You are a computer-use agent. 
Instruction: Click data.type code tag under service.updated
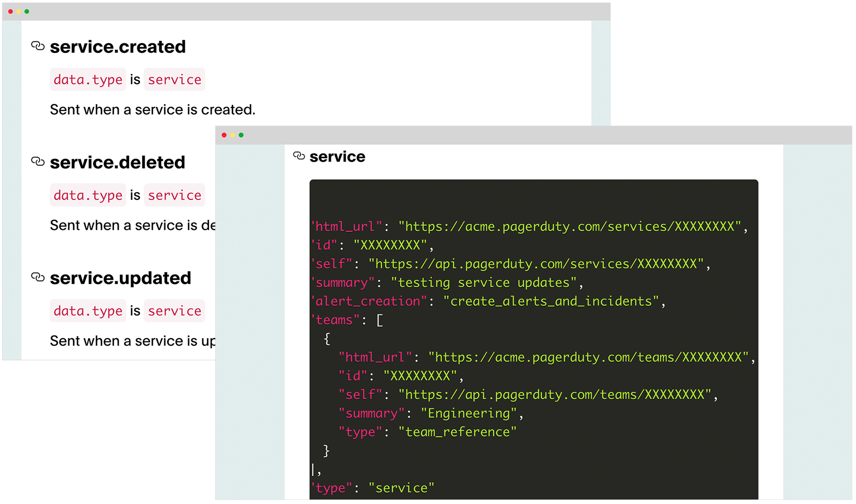88,311
